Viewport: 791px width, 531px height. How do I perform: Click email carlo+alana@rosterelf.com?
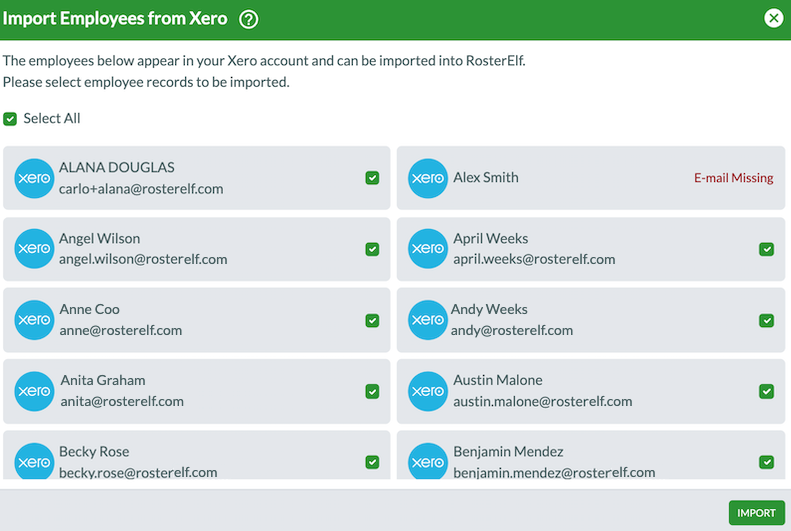[x=141, y=189]
